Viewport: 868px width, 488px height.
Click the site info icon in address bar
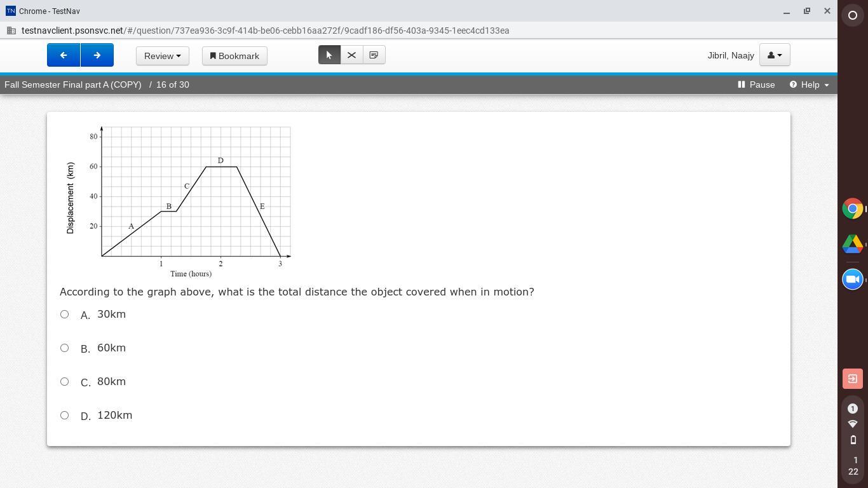[x=11, y=30]
